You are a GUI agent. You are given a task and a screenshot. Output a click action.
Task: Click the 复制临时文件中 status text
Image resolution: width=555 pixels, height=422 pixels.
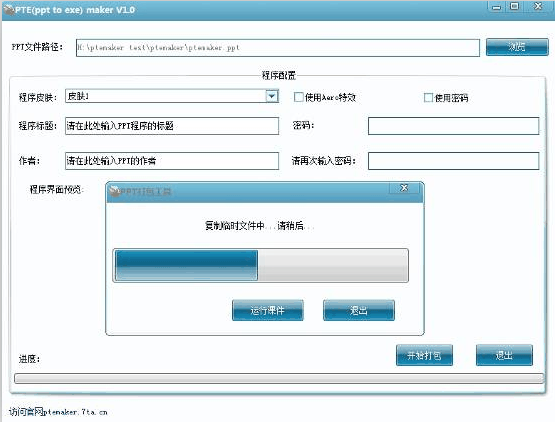[259, 226]
